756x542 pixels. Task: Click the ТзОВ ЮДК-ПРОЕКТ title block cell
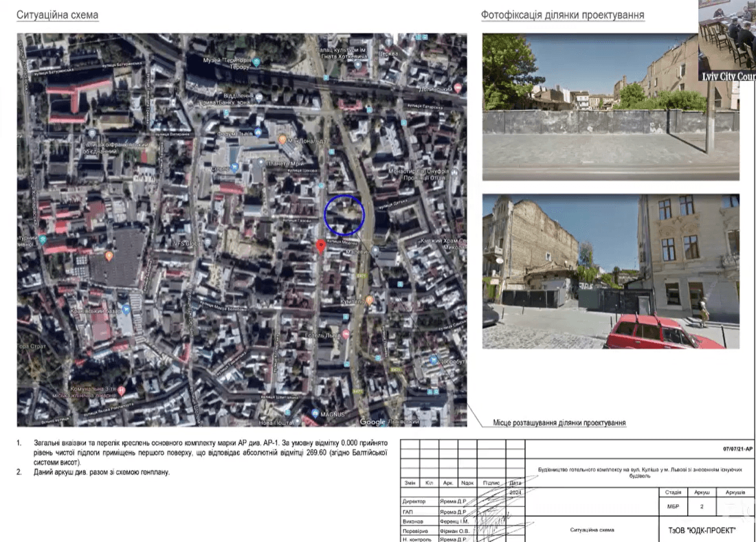point(701,530)
